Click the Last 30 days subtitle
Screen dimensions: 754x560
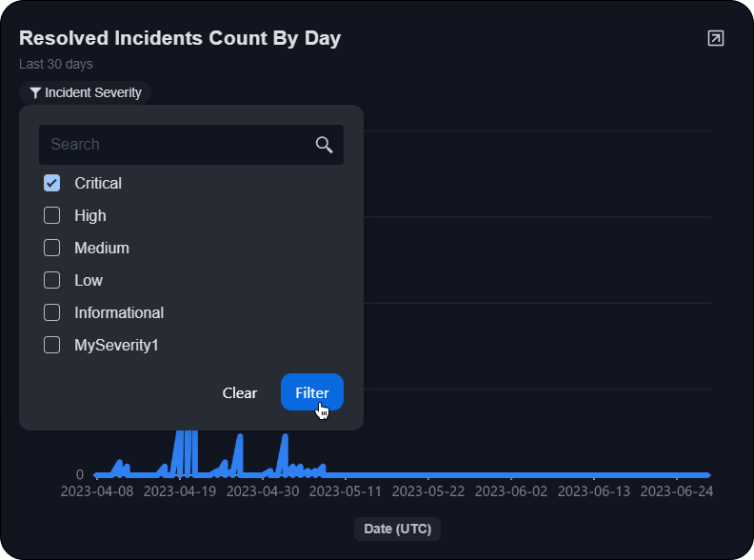point(56,64)
